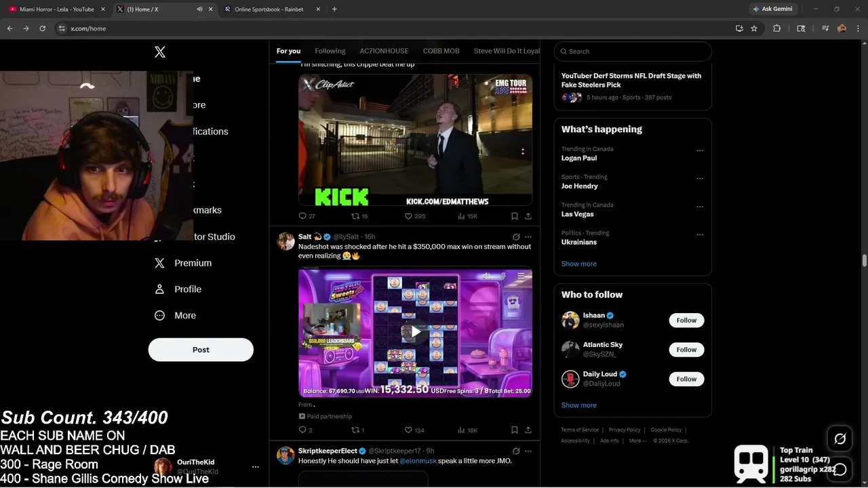Like Salt's post with 134 likes
This screenshot has height=488, width=868.
414,430
